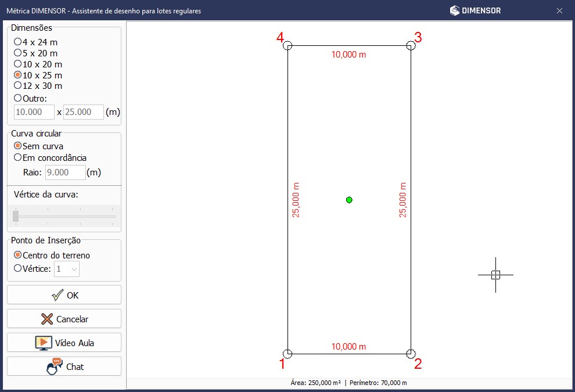
Task: Click the custom width input field 10.000
Action: 34,112
